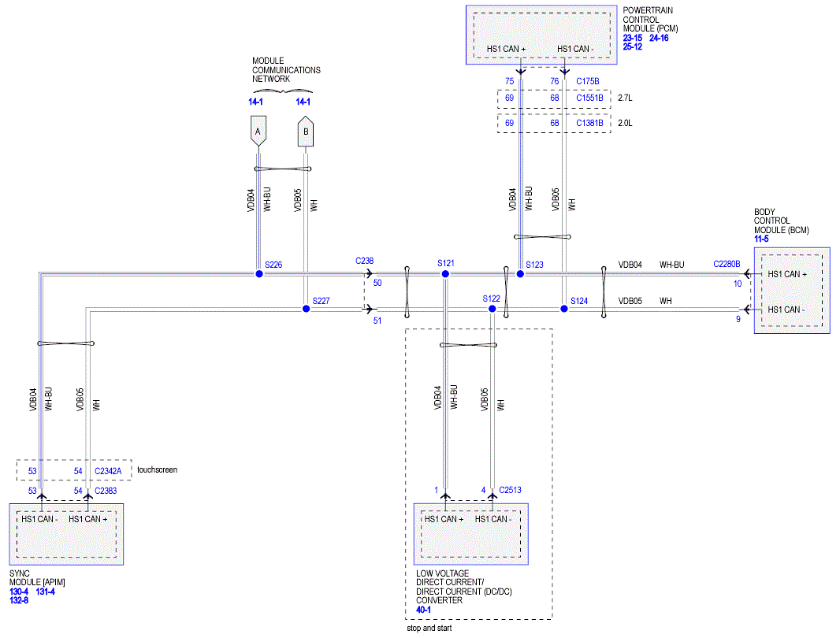The height and width of the screenshot is (638, 840).
Task: Open page reference 24-16 for PCM
Action: [x=659, y=38]
